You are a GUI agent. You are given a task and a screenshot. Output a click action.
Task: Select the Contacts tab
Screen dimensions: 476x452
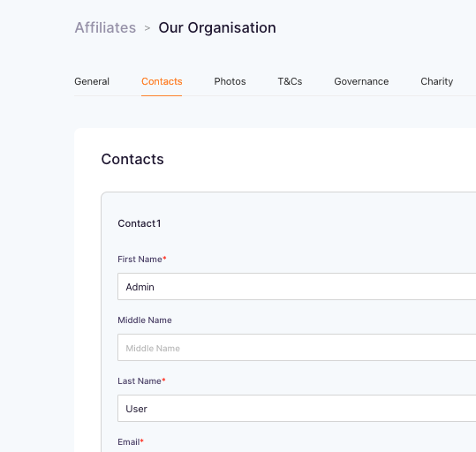[162, 81]
